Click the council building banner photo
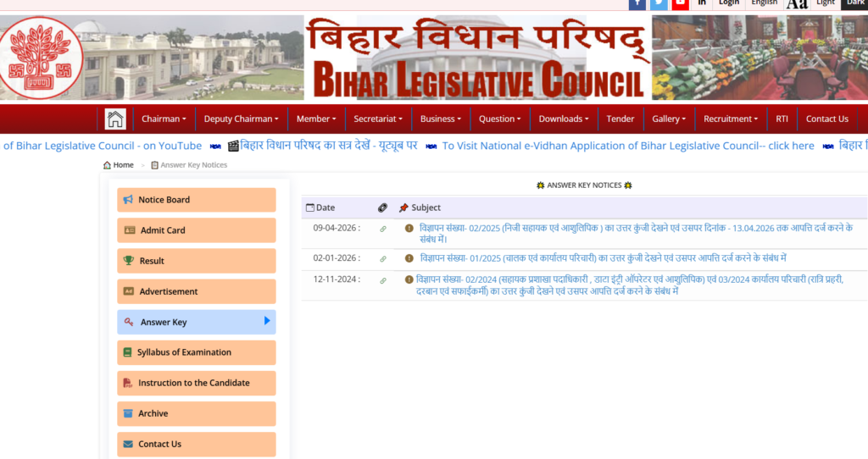The width and height of the screenshot is (868, 459). pyautogui.click(x=194, y=58)
